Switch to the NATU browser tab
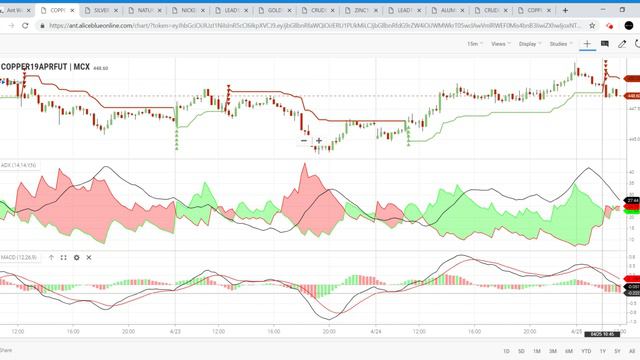The width and height of the screenshot is (640, 360). pos(144,10)
